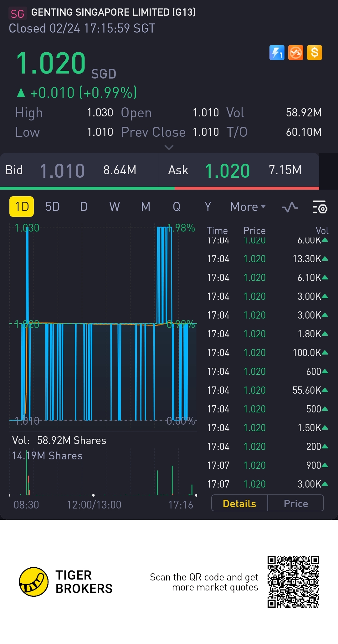Switch trade list to Details view
The image size is (338, 644).
pyautogui.click(x=239, y=503)
